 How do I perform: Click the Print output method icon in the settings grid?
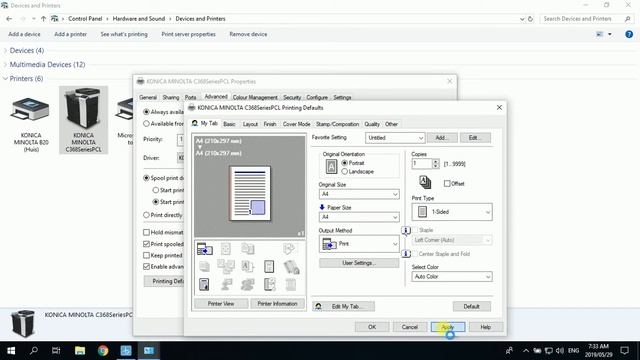[204, 249]
